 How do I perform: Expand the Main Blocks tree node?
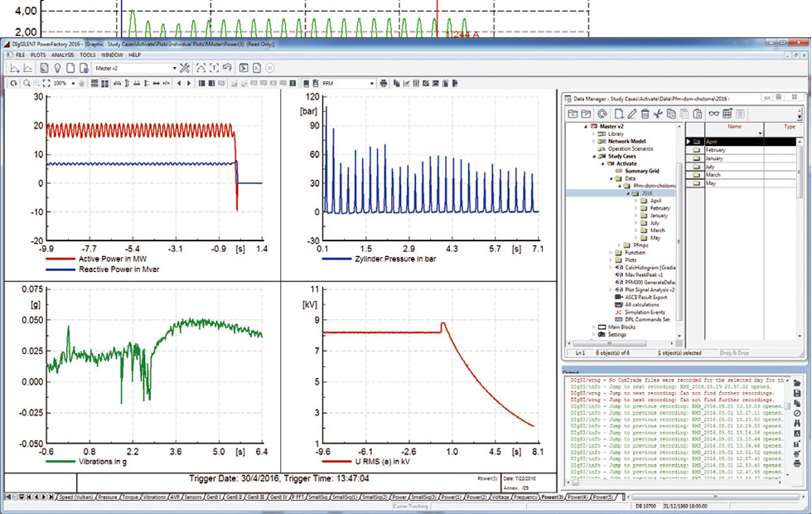(x=593, y=327)
